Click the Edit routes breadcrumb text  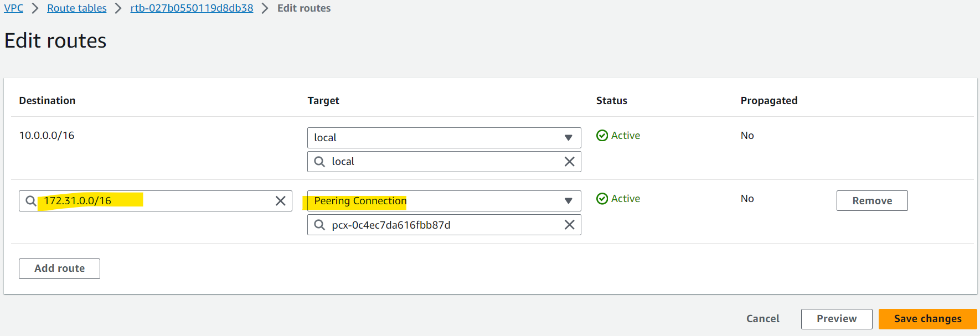(x=304, y=8)
